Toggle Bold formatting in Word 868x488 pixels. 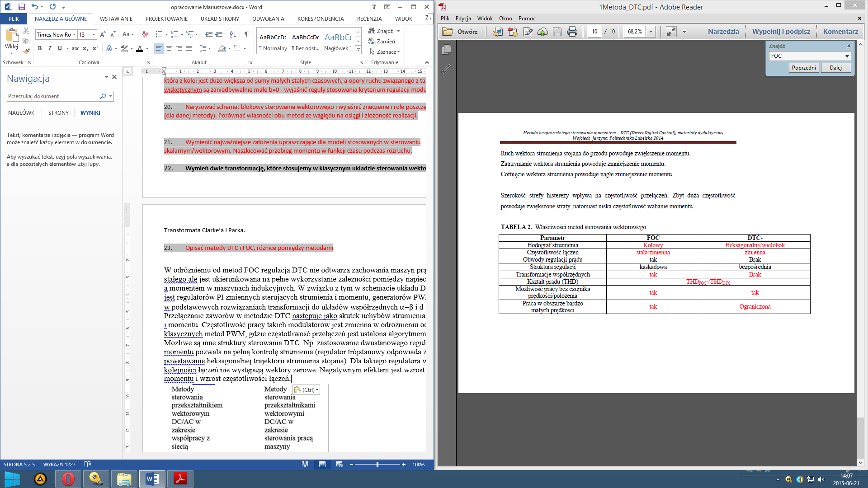tap(40, 48)
